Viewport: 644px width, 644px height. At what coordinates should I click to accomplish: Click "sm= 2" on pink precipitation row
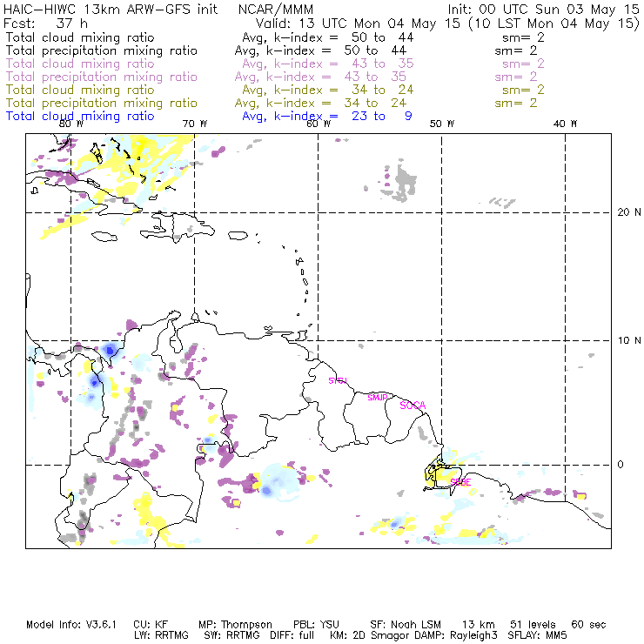(516, 77)
